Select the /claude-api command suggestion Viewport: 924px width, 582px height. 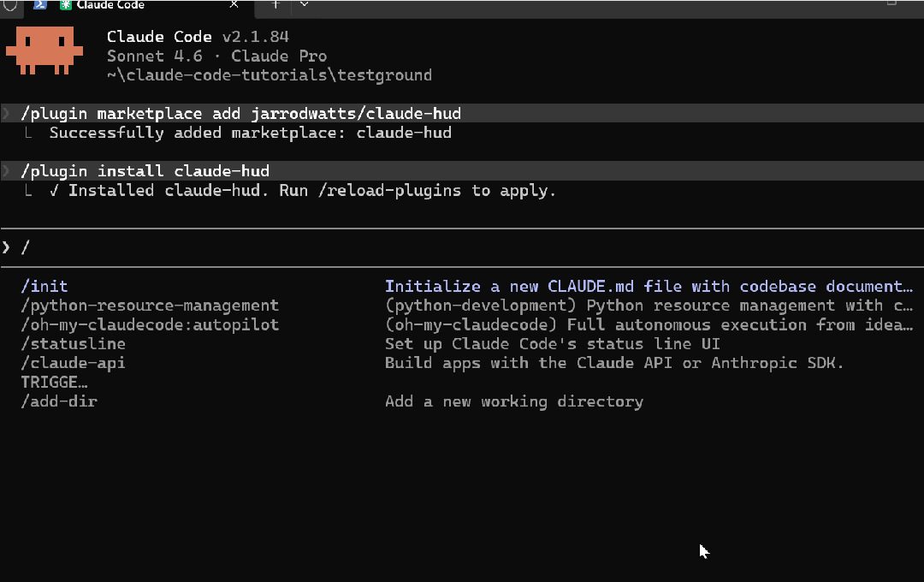74,363
